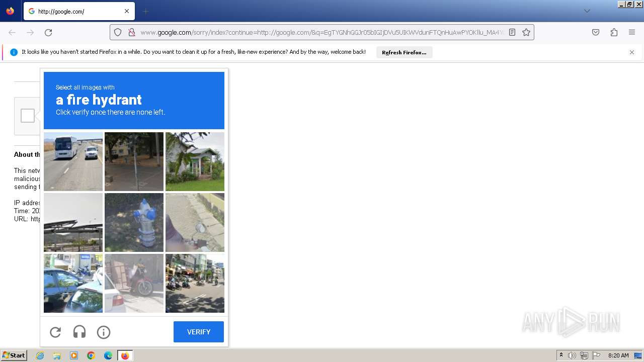Screen dimensions: 644x362
Task: Click the Refresh Firefox button
Action: tap(404, 52)
